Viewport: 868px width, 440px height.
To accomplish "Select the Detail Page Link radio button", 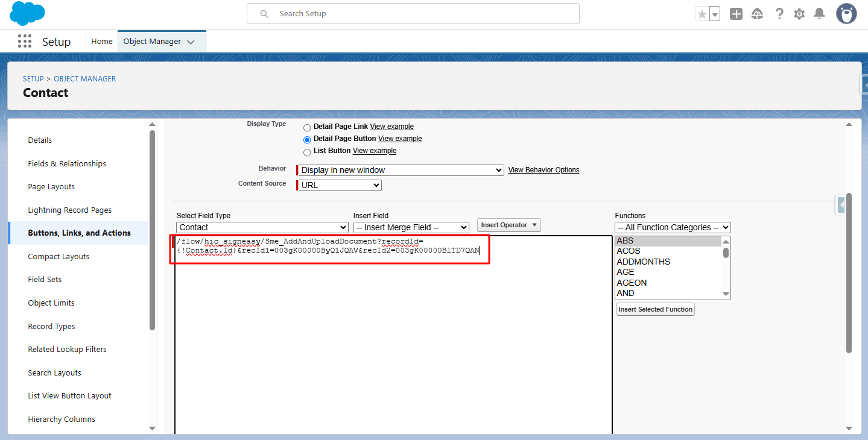I will point(307,127).
